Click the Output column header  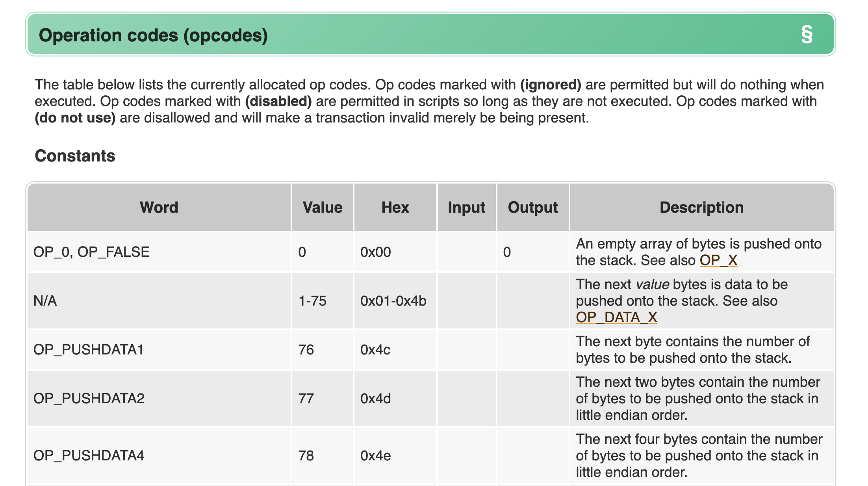(x=532, y=208)
